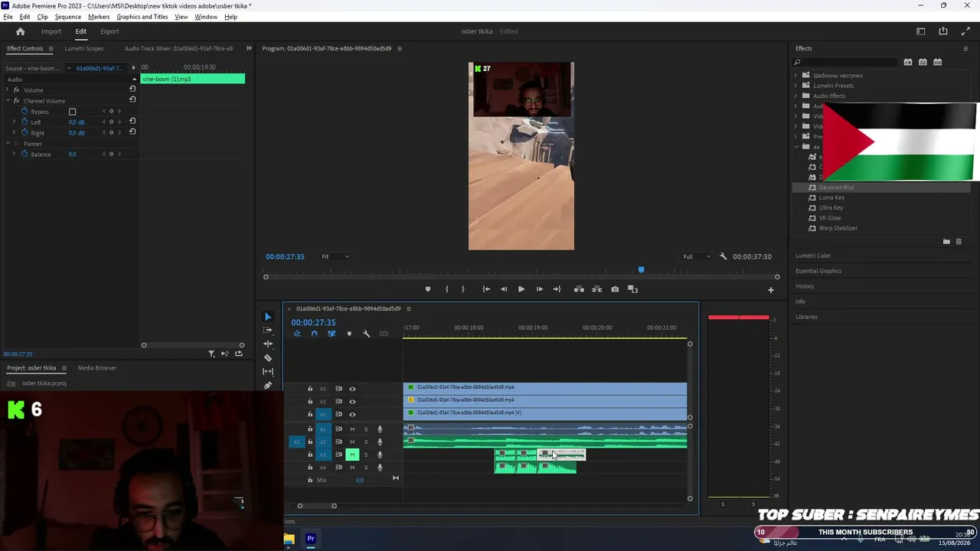Open the Export workspace tab

click(109, 31)
